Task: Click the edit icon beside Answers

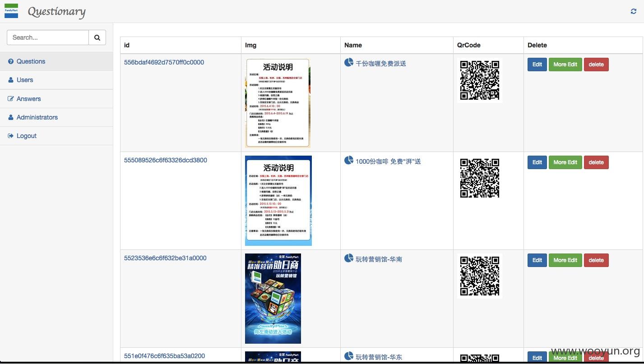Action: click(11, 99)
